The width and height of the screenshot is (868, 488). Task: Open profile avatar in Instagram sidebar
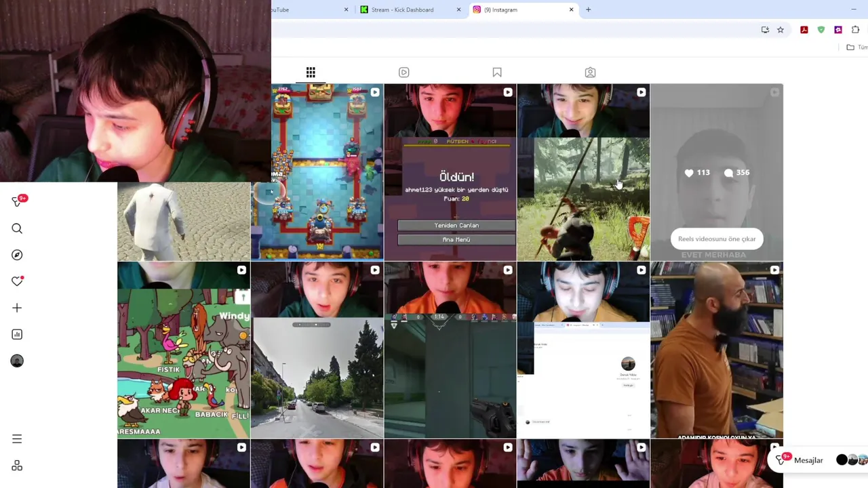(x=17, y=361)
